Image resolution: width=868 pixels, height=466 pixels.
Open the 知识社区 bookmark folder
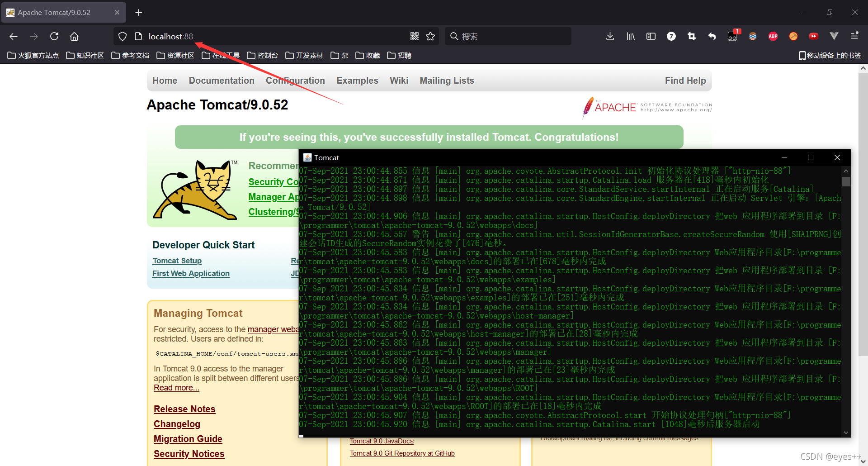(85, 55)
